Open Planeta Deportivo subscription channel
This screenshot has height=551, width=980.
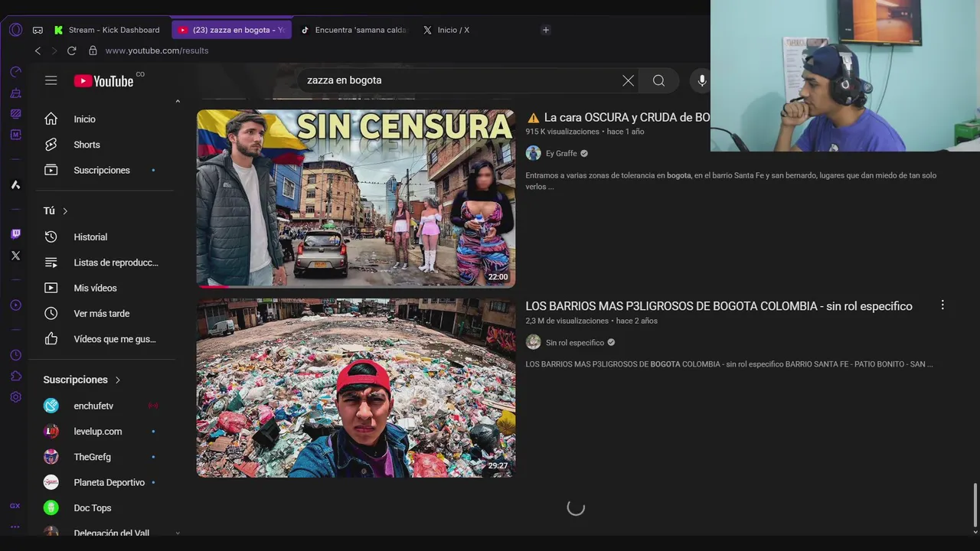[x=108, y=482]
